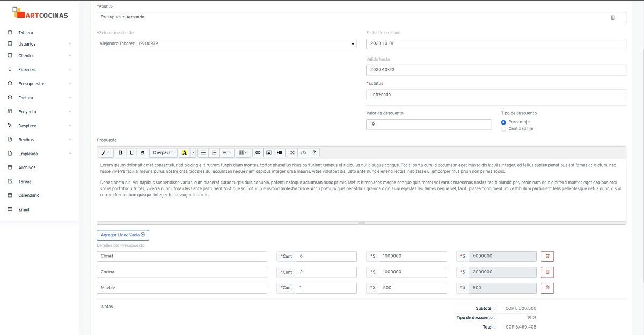Choose the Cantidad fija discount option

(503, 129)
